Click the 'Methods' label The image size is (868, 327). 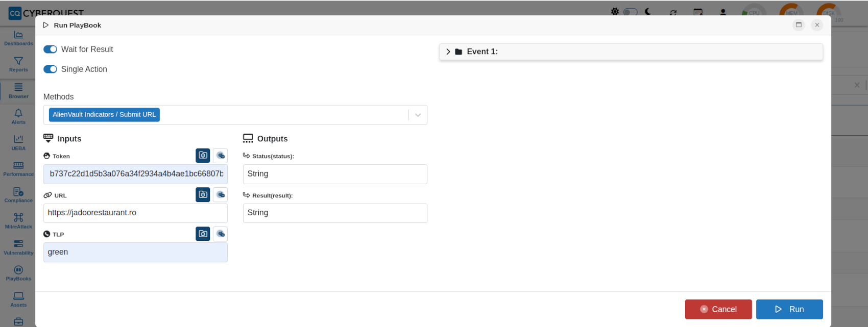59,97
